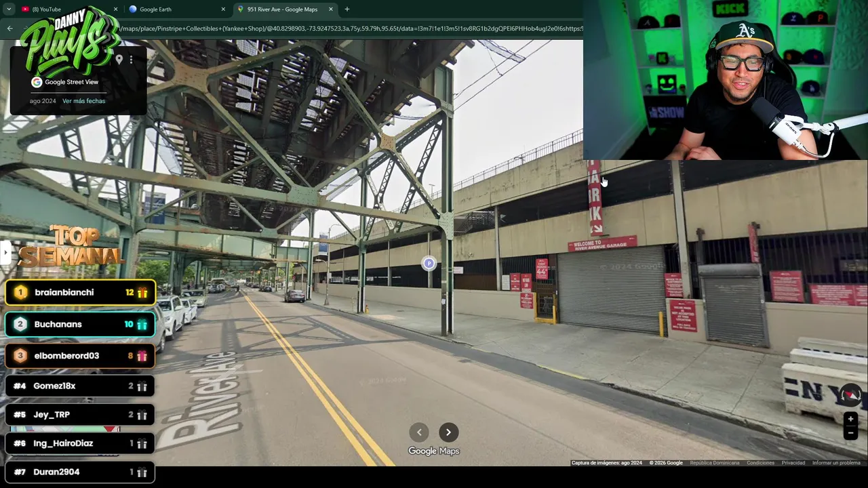The image size is (868, 488).
Task: Click the gift icon beside Buchanans
Action: pos(142,325)
